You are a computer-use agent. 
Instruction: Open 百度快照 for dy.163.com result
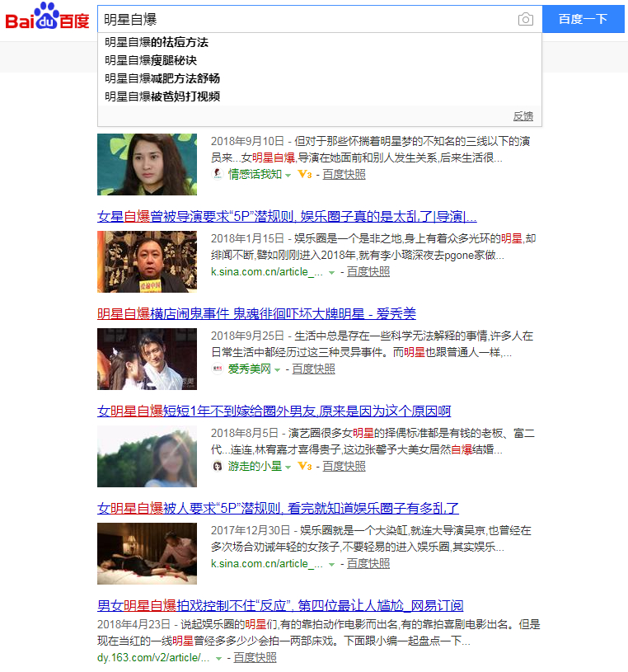255,657
